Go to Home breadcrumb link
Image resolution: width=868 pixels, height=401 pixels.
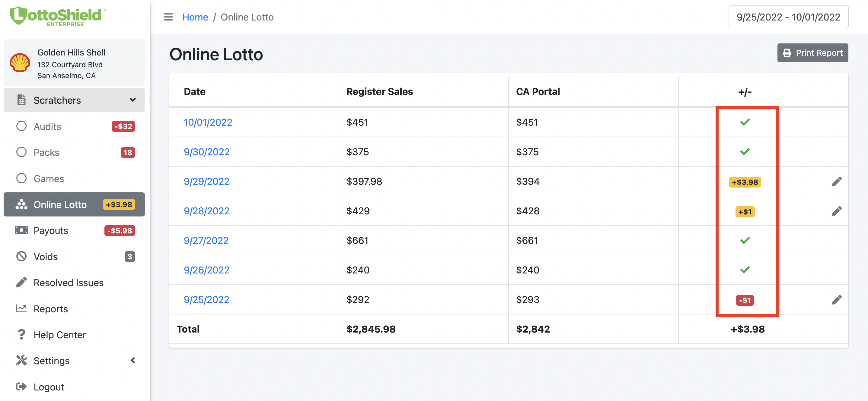coord(195,17)
